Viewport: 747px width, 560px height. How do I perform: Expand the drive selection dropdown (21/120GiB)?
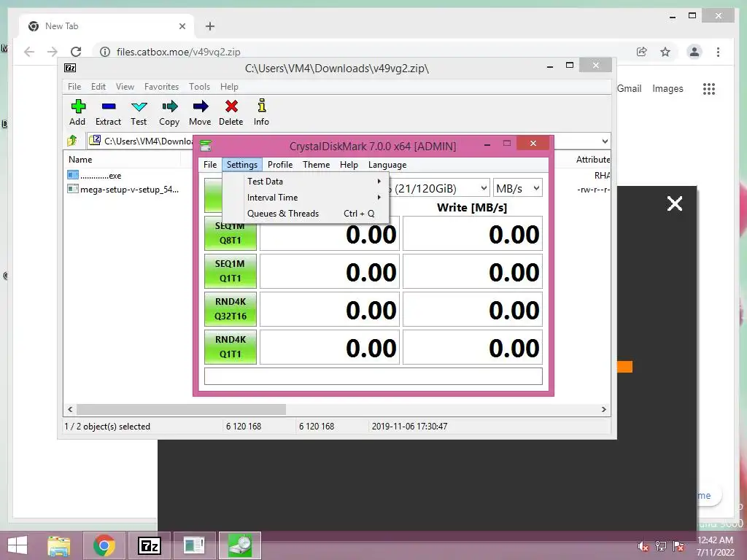484,189
